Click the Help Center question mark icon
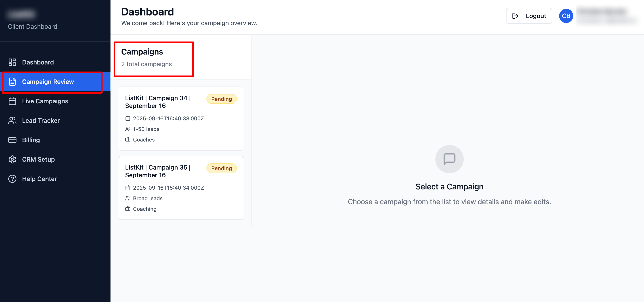The width and height of the screenshot is (644, 302). (12, 179)
